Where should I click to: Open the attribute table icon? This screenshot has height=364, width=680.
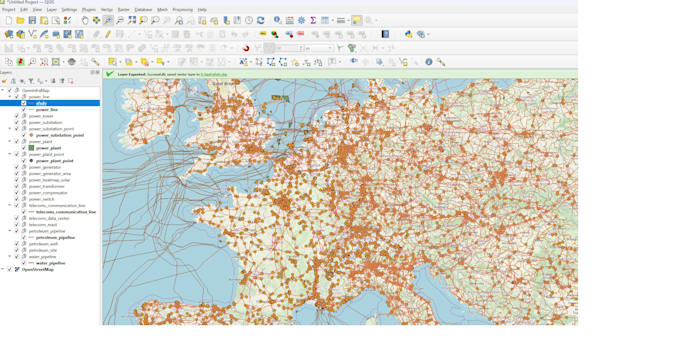(325, 20)
